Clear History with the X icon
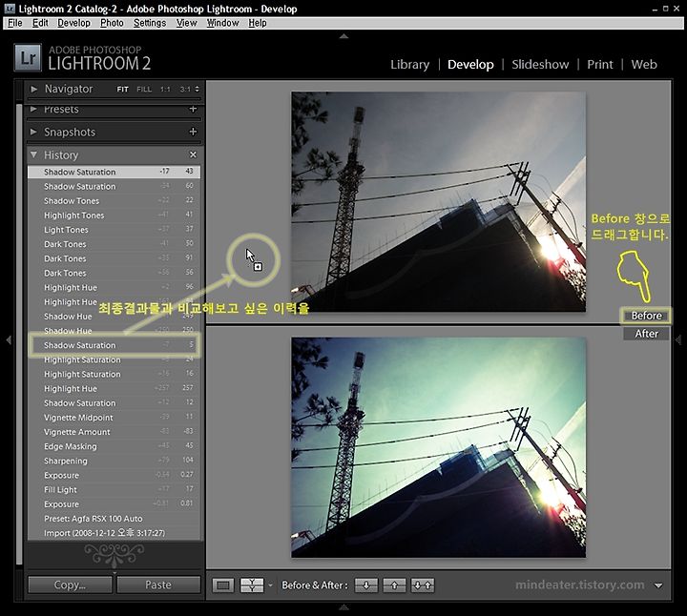Image resolution: width=687 pixels, height=616 pixels. 193,154
